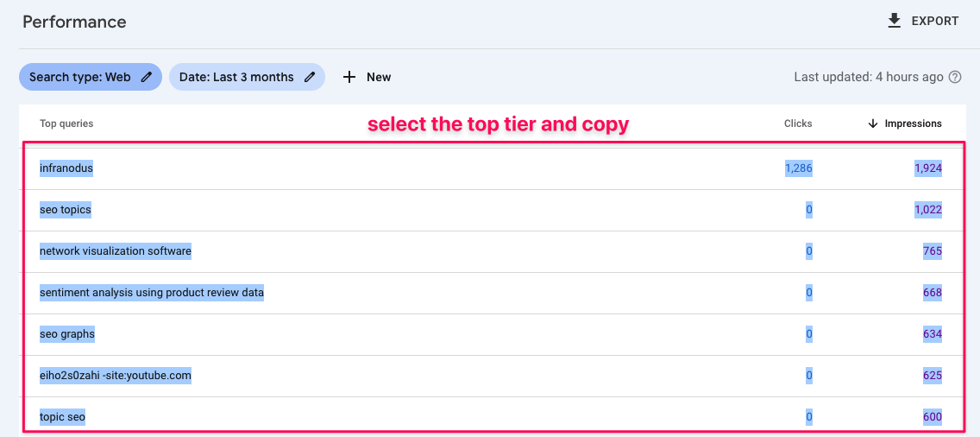Click the 634 impressions value

932,333
